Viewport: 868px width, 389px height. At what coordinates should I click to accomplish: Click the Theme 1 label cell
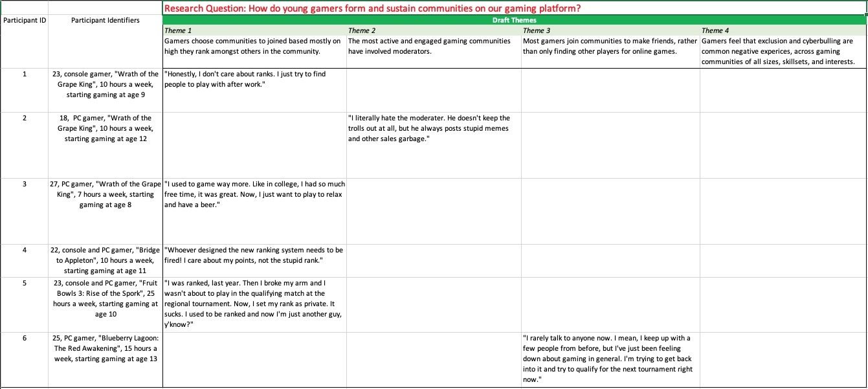[x=254, y=30]
